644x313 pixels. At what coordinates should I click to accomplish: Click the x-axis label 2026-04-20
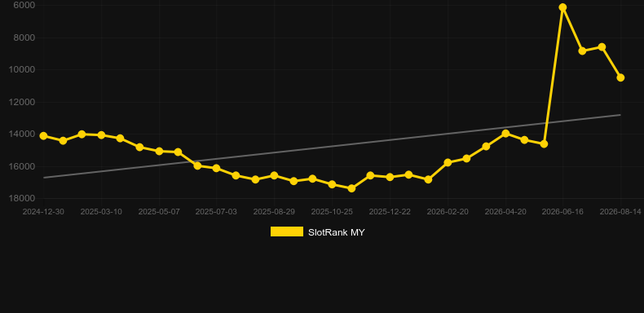pos(505,212)
